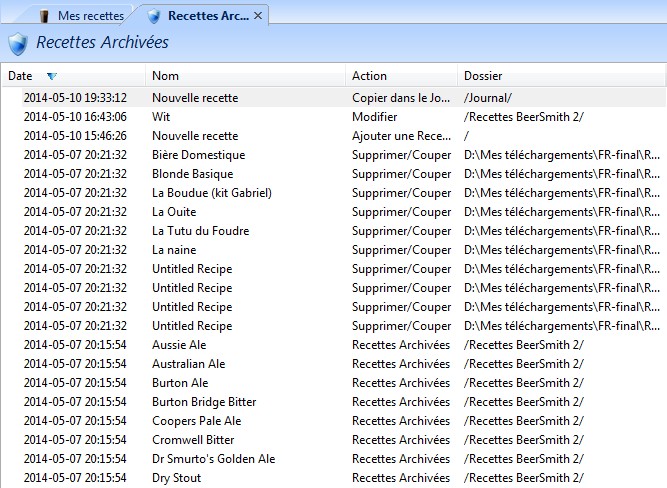The height and width of the screenshot is (488, 667).
Task: Select the Recettes Arc... tab label
Action: click(208, 16)
